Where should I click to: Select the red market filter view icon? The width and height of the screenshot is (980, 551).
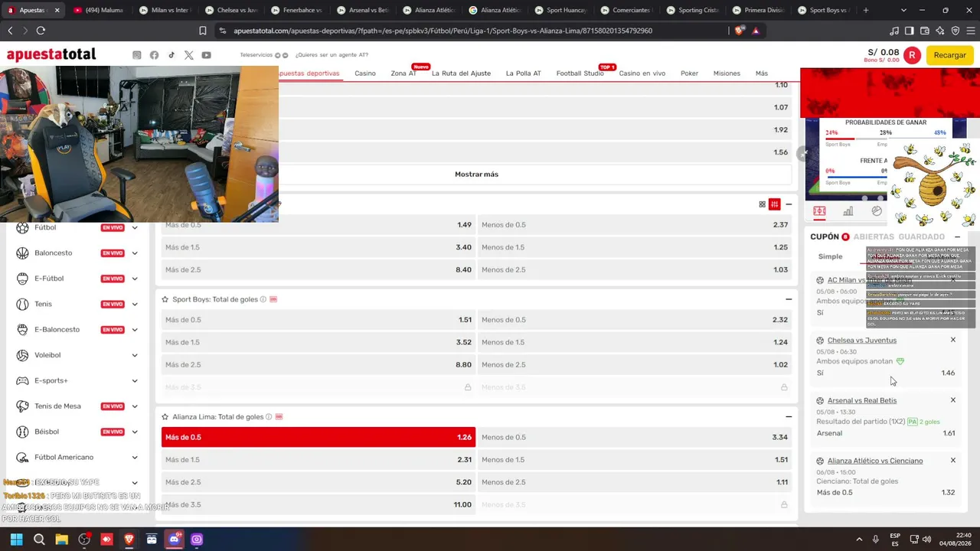(x=775, y=204)
